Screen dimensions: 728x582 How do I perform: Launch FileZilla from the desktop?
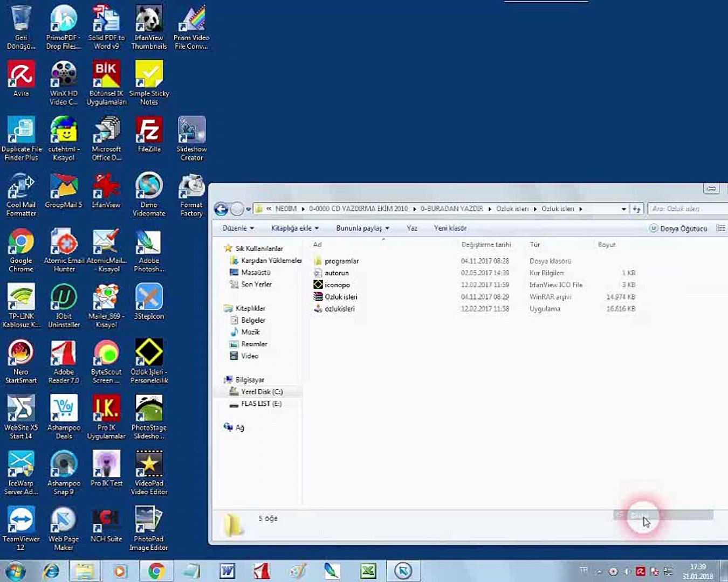pos(149,135)
